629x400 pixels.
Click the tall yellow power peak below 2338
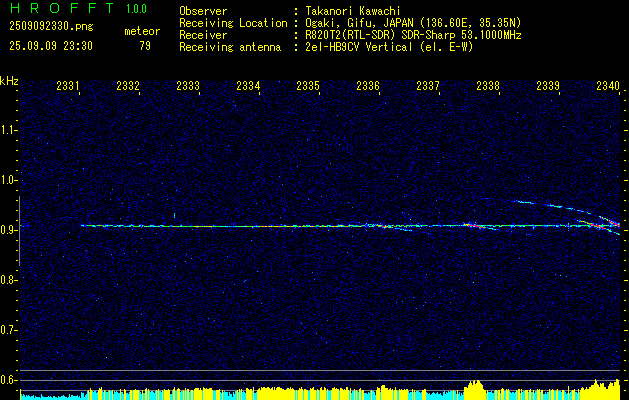click(475, 390)
